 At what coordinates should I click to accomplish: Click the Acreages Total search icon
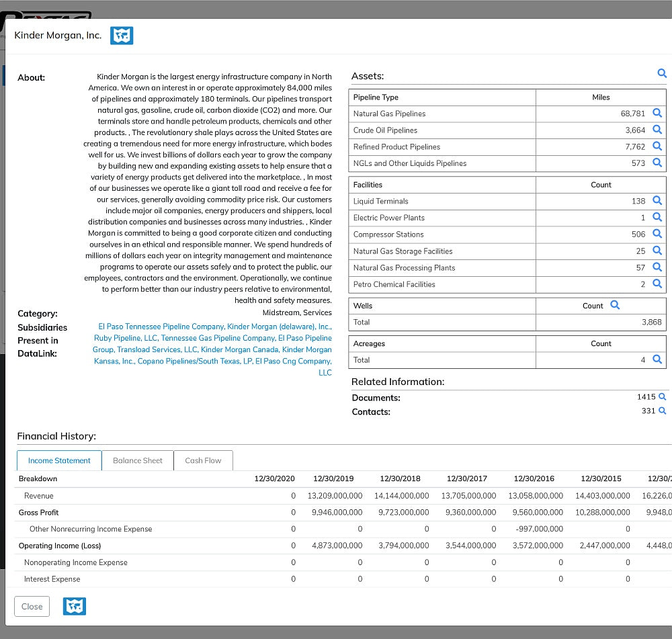657,359
